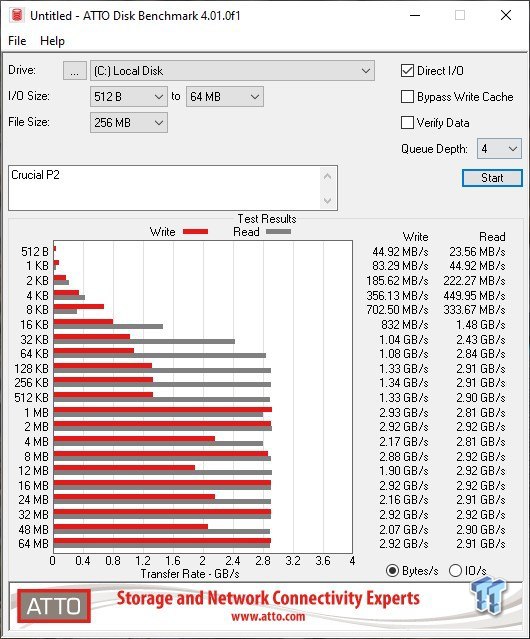Viewport: 530px width, 639px height.
Task: Click the ATTO logo in the banner
Action: click(x=54, y=606)
